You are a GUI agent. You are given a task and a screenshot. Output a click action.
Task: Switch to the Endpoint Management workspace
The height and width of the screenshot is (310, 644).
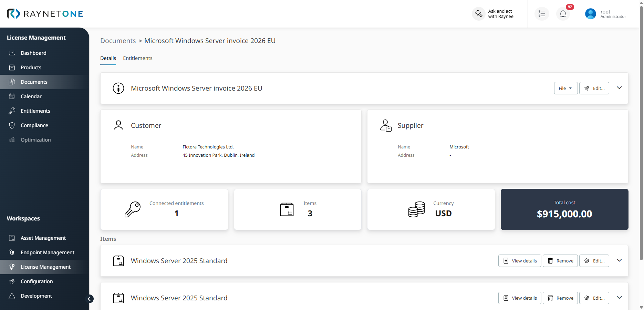click(44, 252)
